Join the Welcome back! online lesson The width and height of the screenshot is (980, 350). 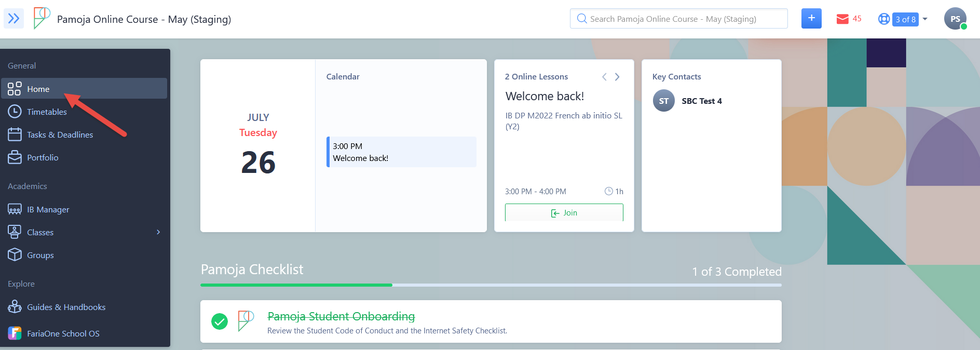[x=564, y=212]
